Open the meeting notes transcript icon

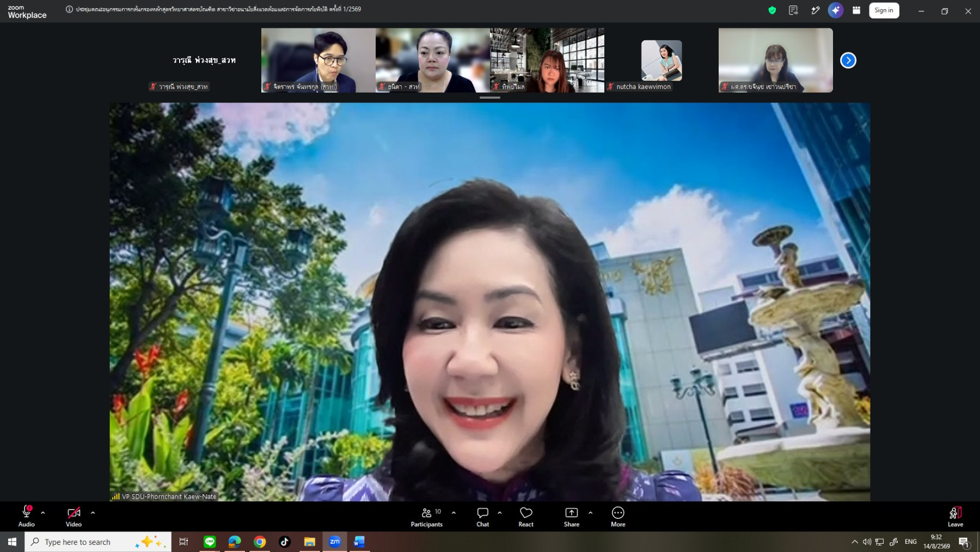(x=793, y=10)
